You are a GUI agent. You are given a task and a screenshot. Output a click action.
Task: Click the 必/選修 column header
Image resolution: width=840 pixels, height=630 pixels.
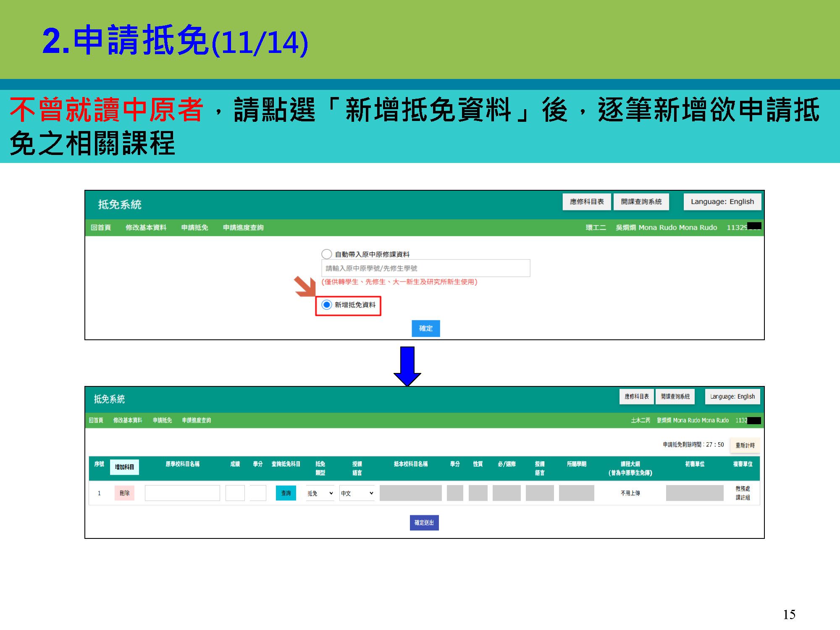507,464
